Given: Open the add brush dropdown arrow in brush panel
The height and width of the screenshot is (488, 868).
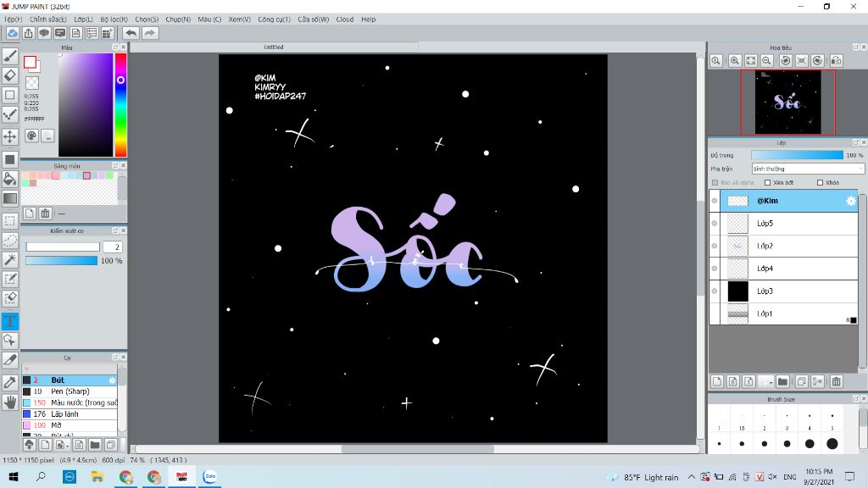Looking at the screenshot, I should 68,445.
